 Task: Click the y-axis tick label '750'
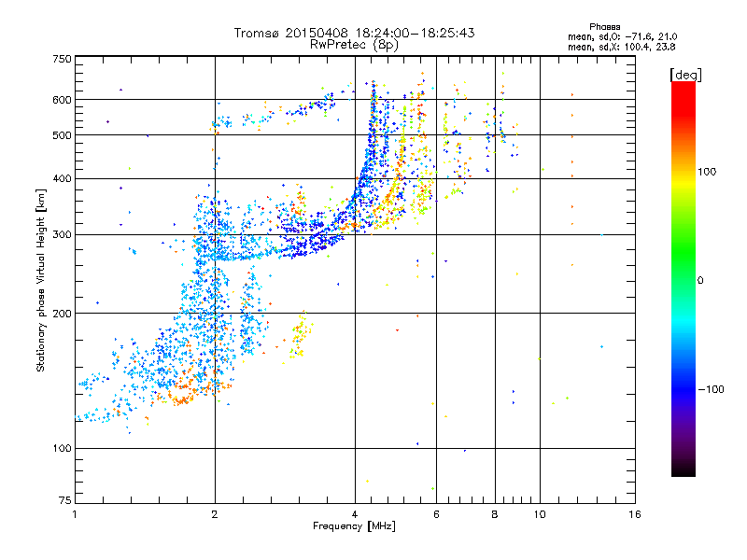62,59
